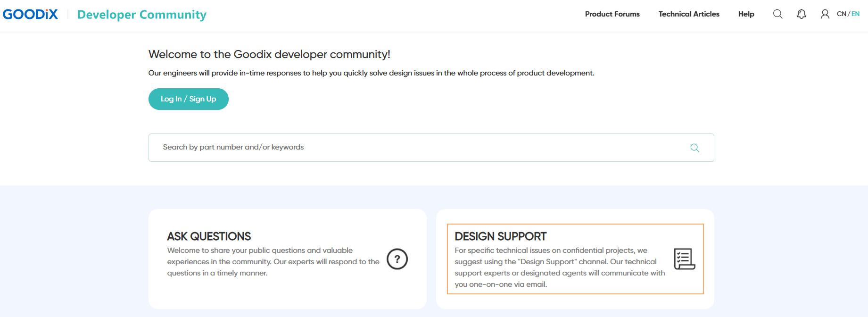Image resolution: width=868 pixels, height=317 pixels.
Task: Click the 'Our engineers will provide' subtitle text
Action: [372, 73]
